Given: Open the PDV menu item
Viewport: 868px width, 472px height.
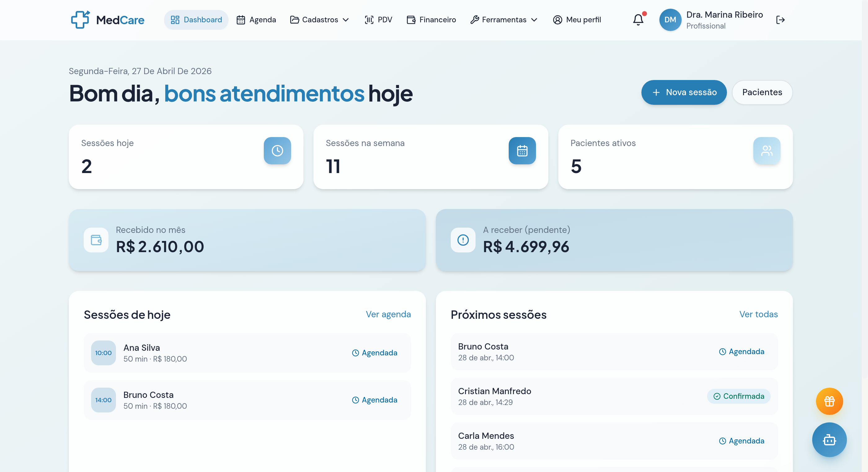Looking at the screenshot, I should point(379,20).
